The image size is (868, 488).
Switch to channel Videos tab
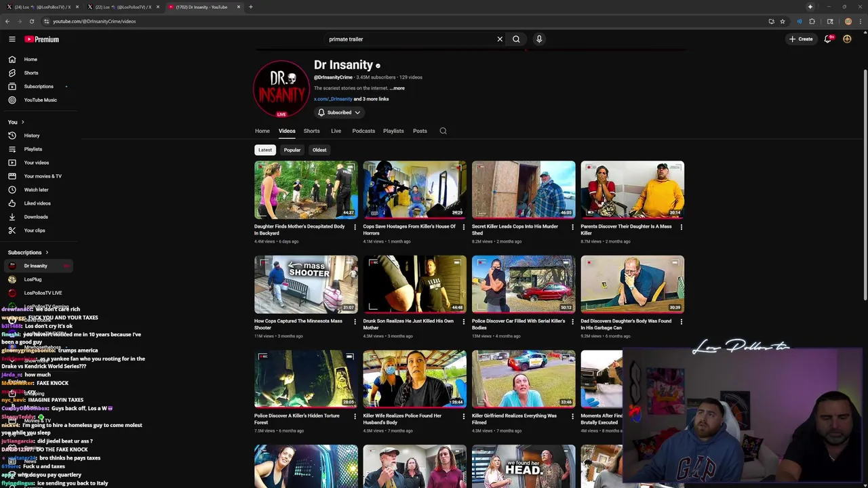coord(287,131)
